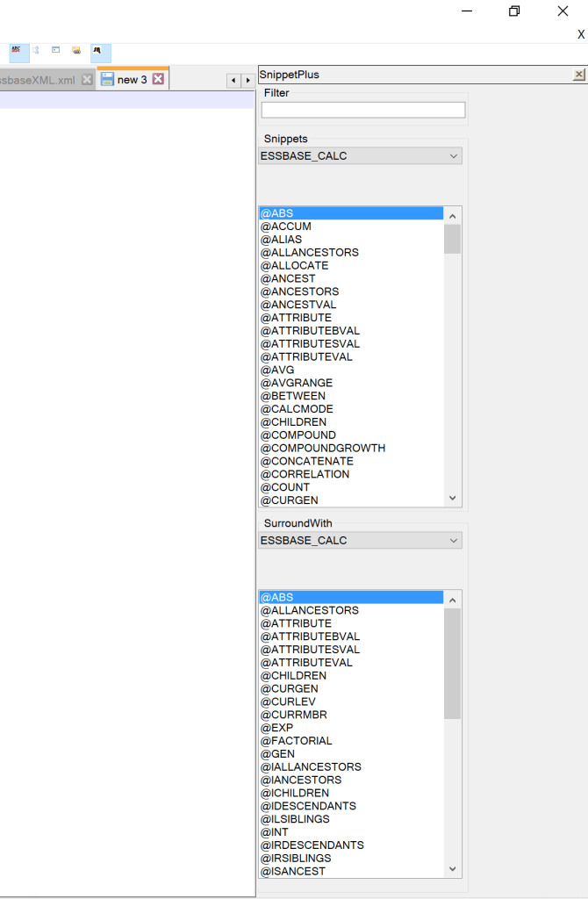This screenshot has height=899, width=588.
Task: Select @COUNT snippet
Action: click(x=351, y=487)
